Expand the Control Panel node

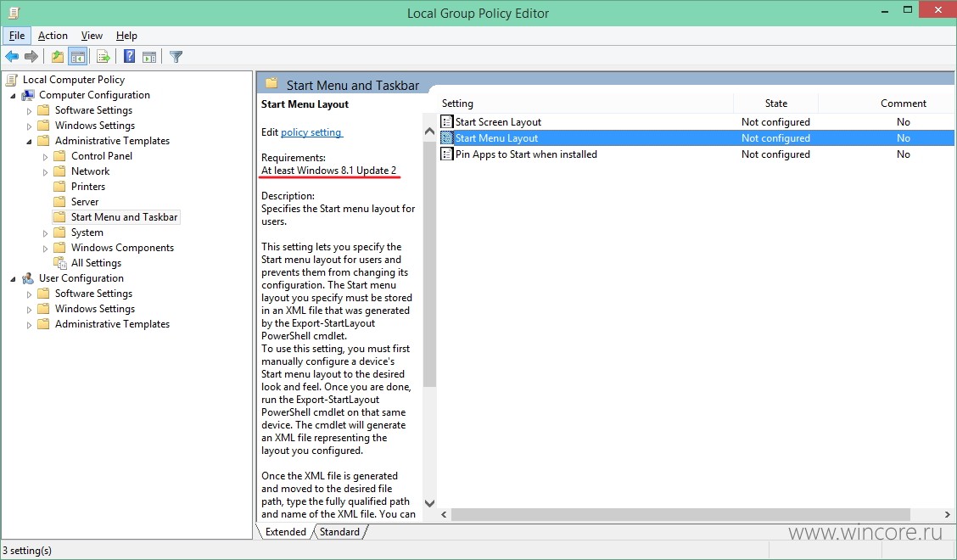pyautogui.click(x=45, y=157)
